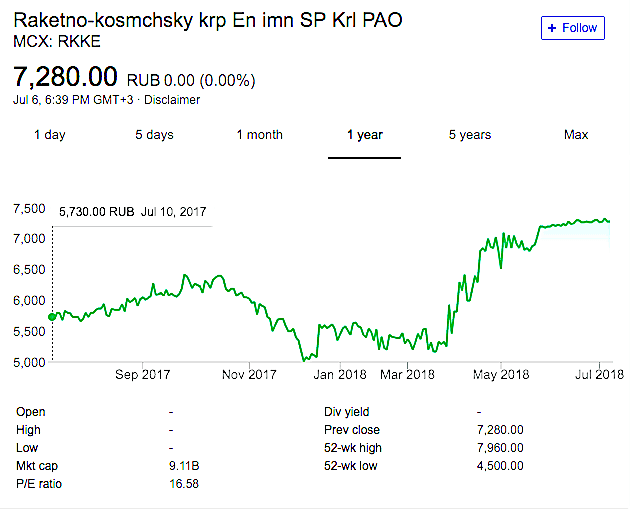The width and height of the screenshot is (630, 509).
Task: Switch to the Max range tab
Action: [x=576, y=135]
